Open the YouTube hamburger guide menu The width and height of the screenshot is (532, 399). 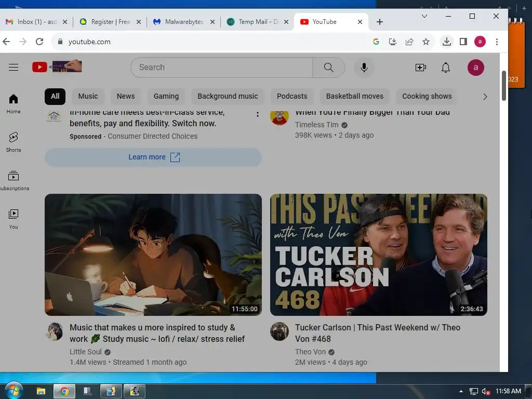coord(14,67)
